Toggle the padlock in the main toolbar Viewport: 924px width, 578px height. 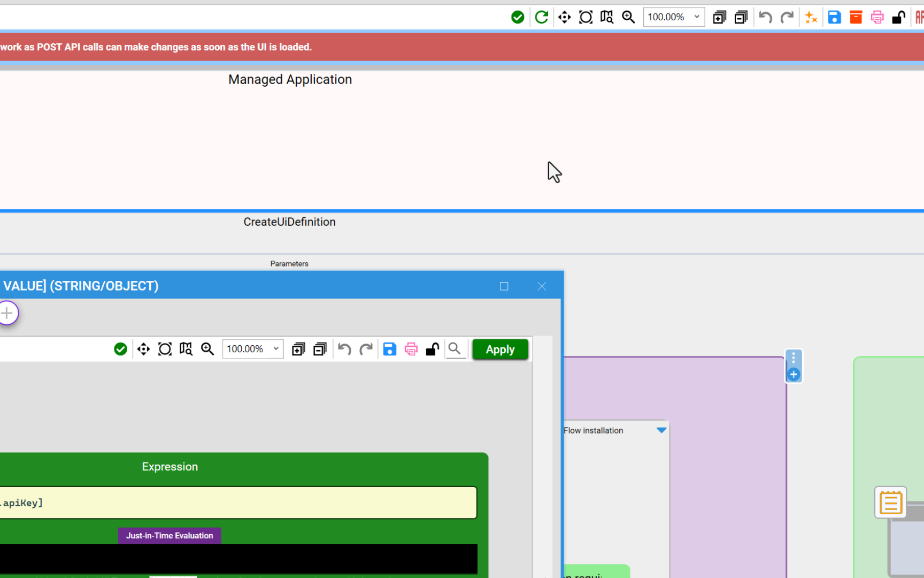(898, 17)
